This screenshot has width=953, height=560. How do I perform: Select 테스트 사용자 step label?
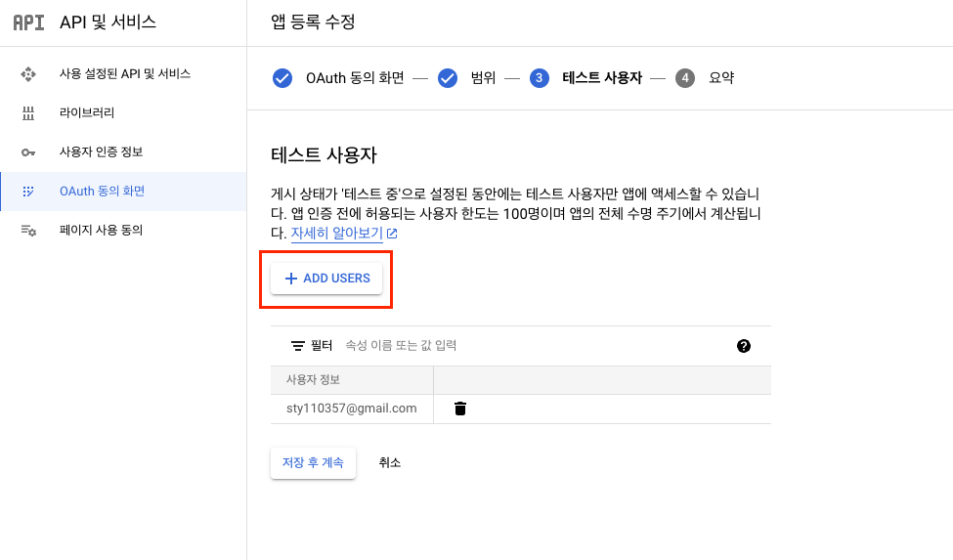point(602,78)
